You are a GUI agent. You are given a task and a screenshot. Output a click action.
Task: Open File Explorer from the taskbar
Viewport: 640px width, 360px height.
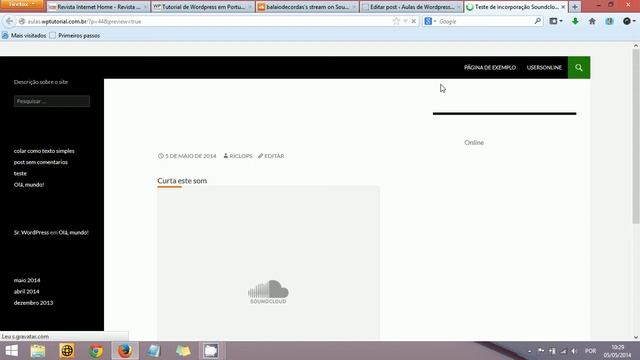click(38, 351)
